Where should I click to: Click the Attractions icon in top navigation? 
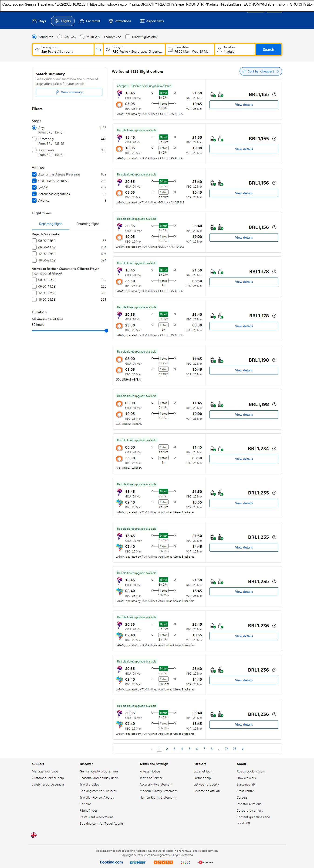(x=111, y=21)
